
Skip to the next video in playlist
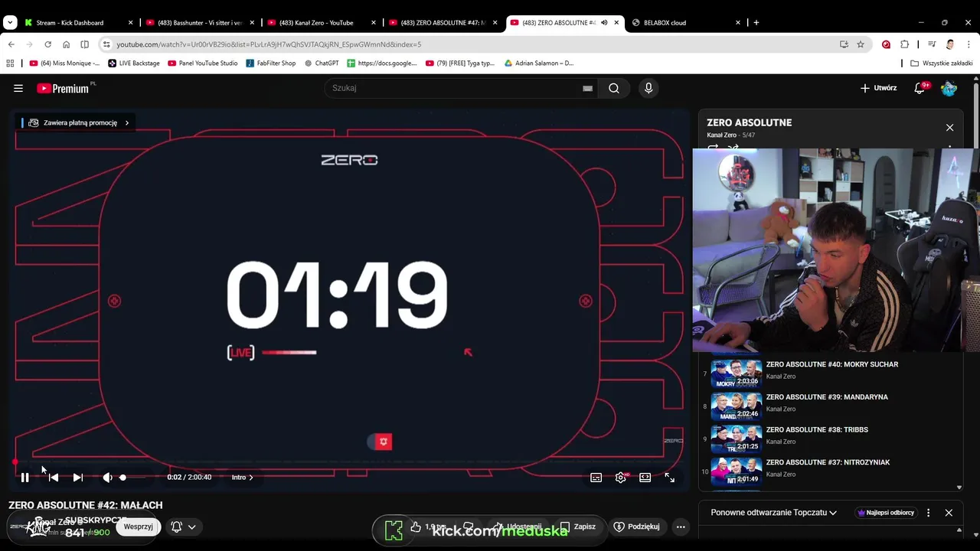click(78, 478)
